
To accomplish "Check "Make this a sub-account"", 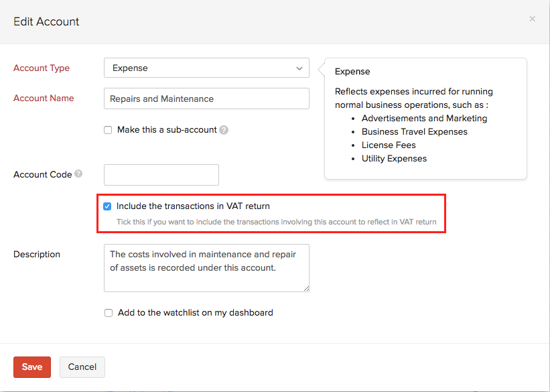I will 108,129.
